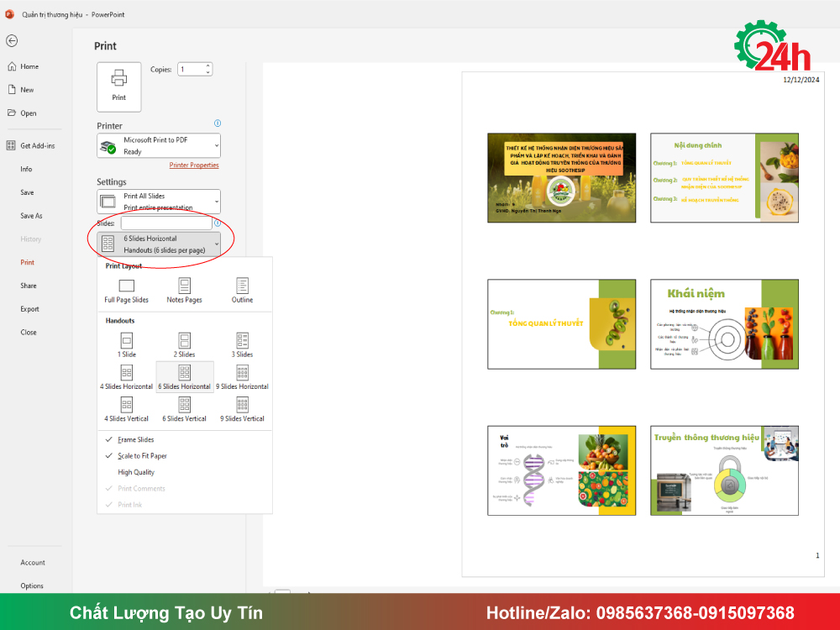The height and width of the screenshot is (630, 840).
Task: Open the Print All Slides dropdown
Action: (159, 202)
